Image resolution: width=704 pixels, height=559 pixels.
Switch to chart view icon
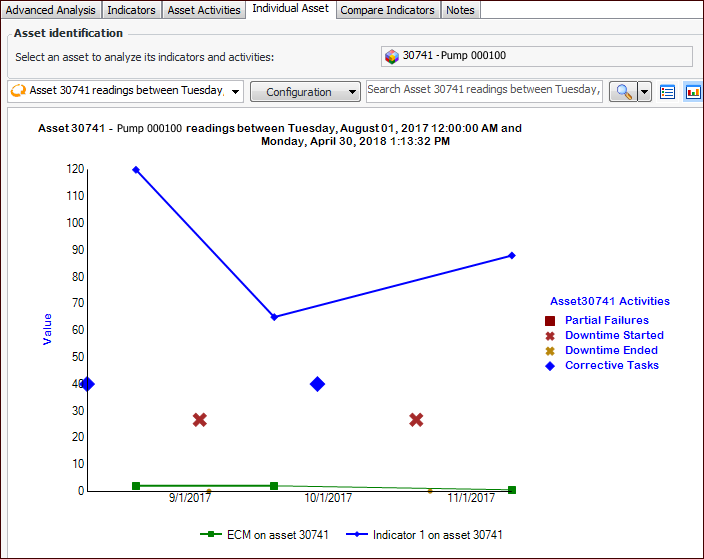pyautogui.click(x=693, y=92)
